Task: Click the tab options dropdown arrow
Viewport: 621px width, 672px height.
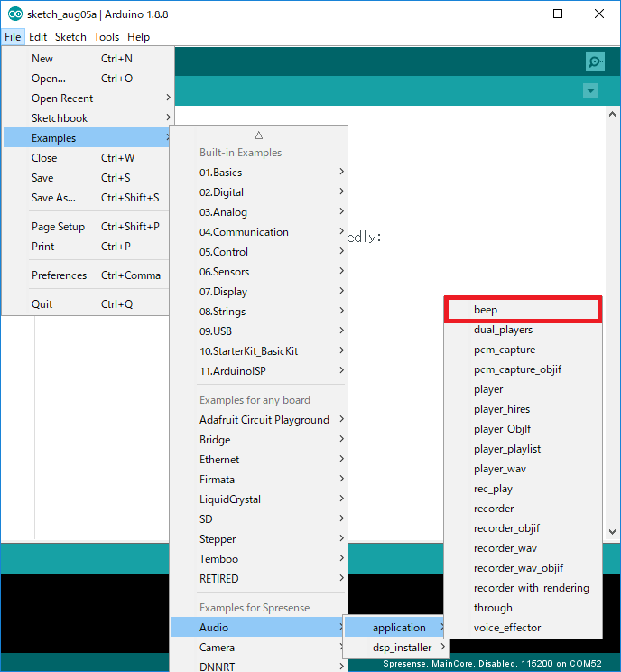Action: pos(590,91)
